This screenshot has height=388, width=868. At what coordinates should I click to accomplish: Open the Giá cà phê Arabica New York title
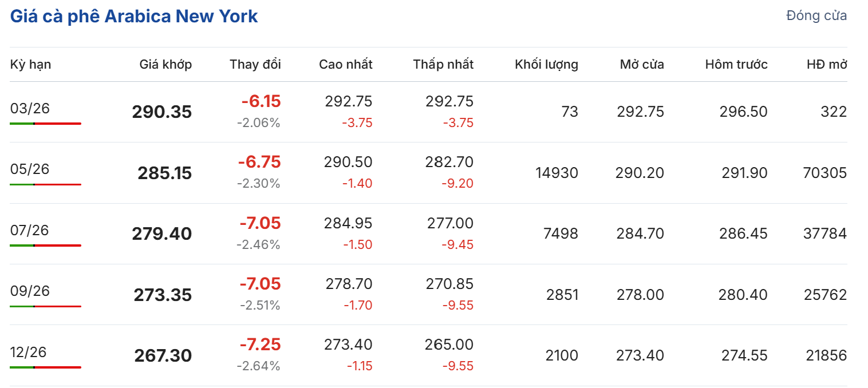[134, 16]
